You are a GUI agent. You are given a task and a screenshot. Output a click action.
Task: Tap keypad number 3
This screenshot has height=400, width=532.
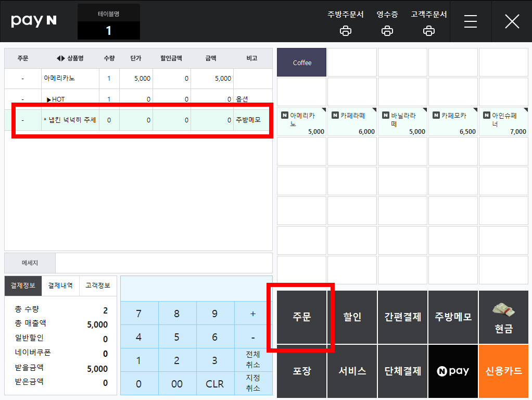tap(215, 360)
